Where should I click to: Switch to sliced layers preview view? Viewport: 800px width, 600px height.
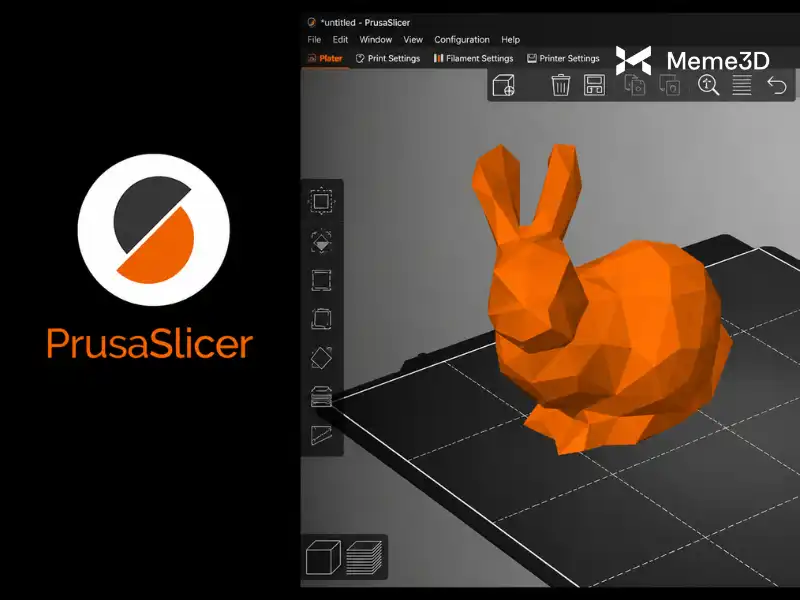364,557
